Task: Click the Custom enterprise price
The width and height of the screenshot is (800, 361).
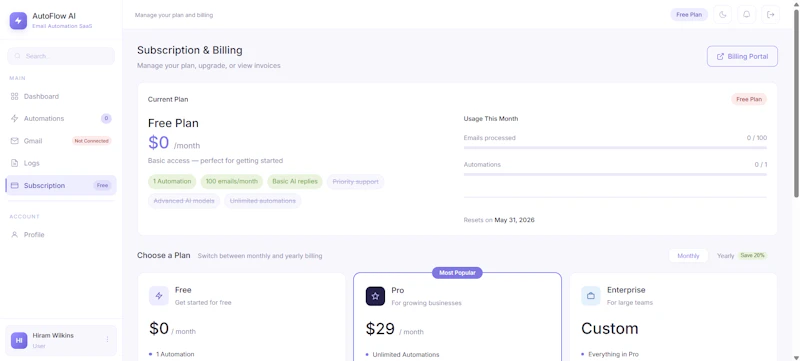Action: tap(610, 328)
